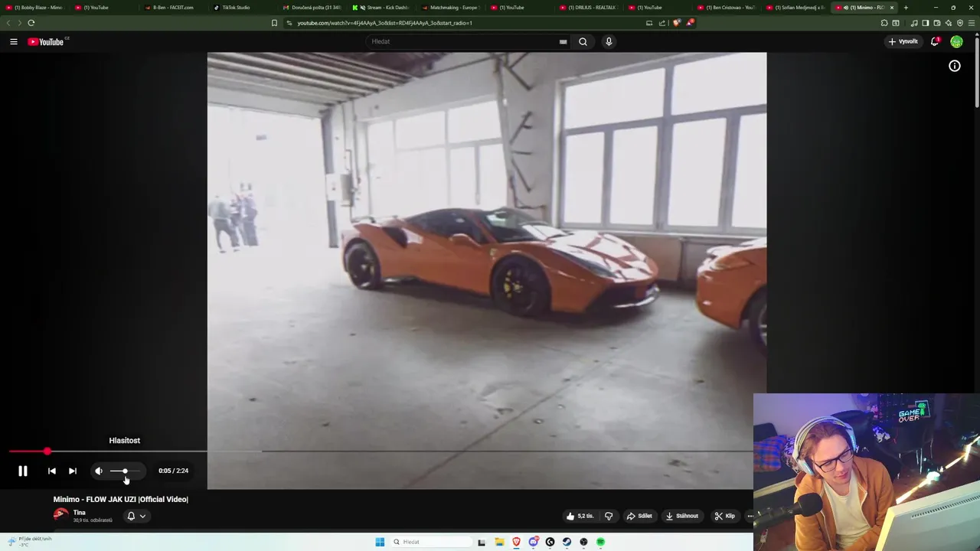Click the video title Minimo - FLOW JAK UZI

120,500
